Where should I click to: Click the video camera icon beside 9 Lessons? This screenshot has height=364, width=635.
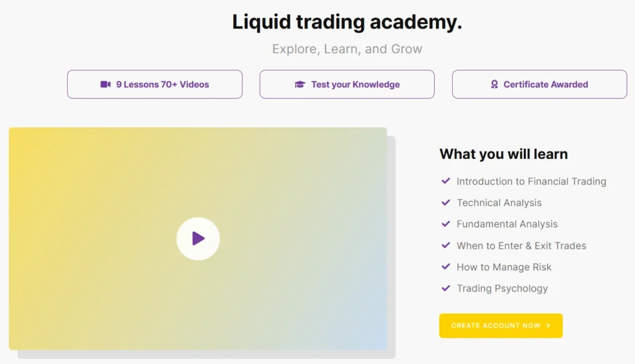click(105, 84)
